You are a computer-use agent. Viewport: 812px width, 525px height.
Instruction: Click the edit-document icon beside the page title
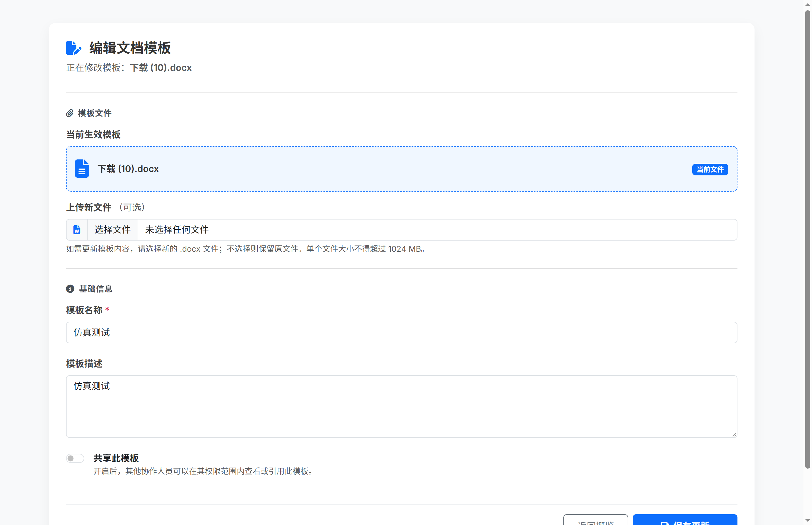click(x=73, y=48)
